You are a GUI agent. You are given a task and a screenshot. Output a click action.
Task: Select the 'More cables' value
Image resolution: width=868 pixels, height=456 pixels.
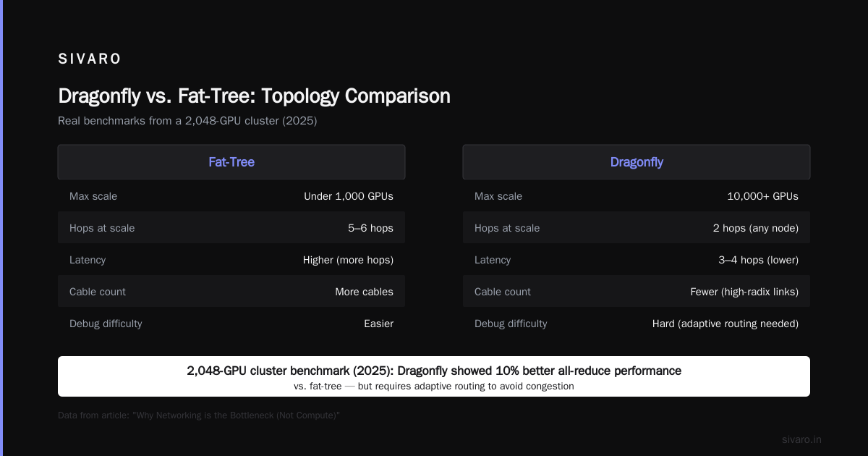pyautogui.click(x=364, y=292)
